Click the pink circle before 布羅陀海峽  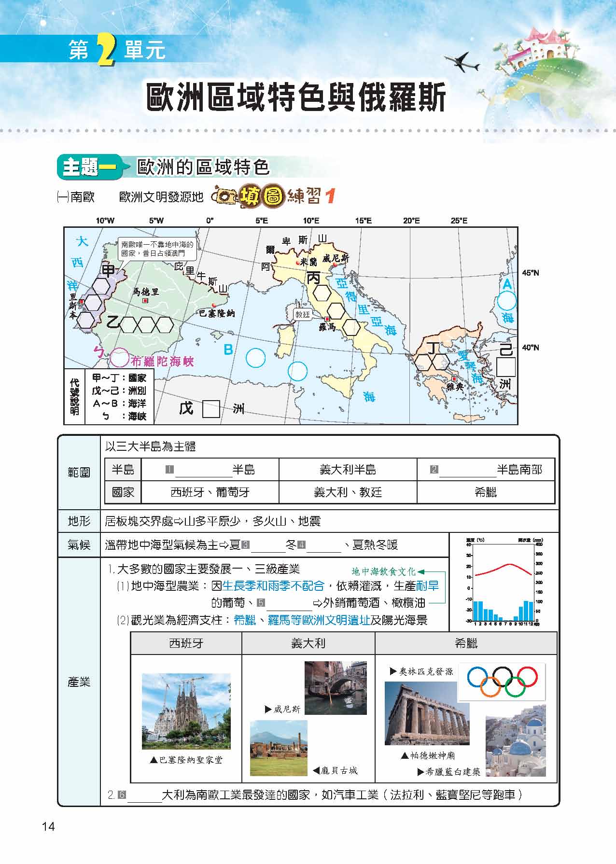(x=119, y=358)
